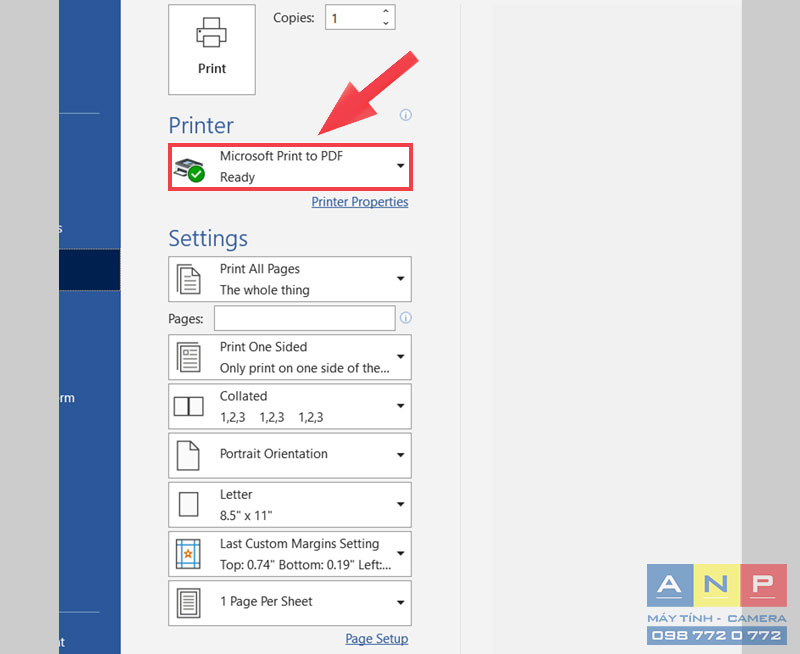Click the info icon beside Printer heading

click(x=406, y=115)
